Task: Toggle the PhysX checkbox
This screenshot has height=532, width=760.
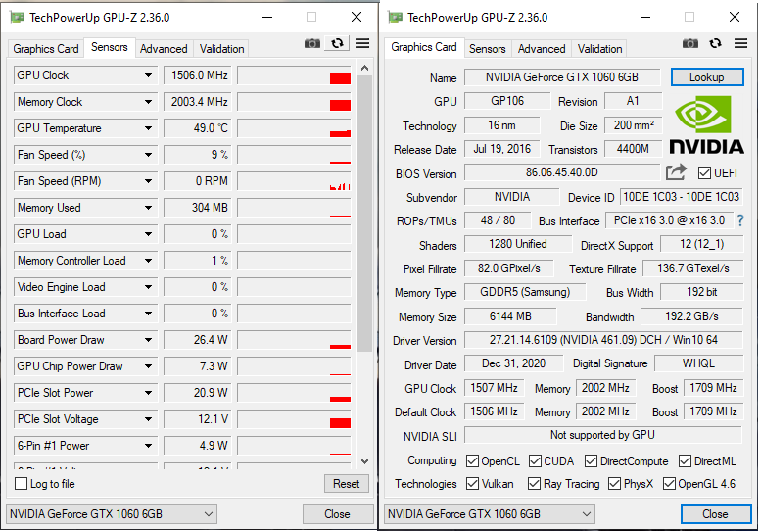Action: click(615, 484)
